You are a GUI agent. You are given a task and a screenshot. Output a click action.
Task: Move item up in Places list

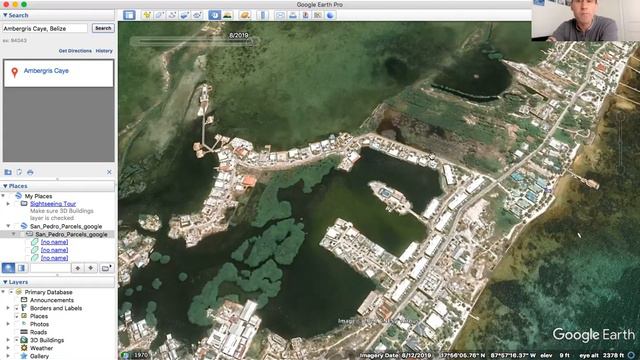pos(78,268)
